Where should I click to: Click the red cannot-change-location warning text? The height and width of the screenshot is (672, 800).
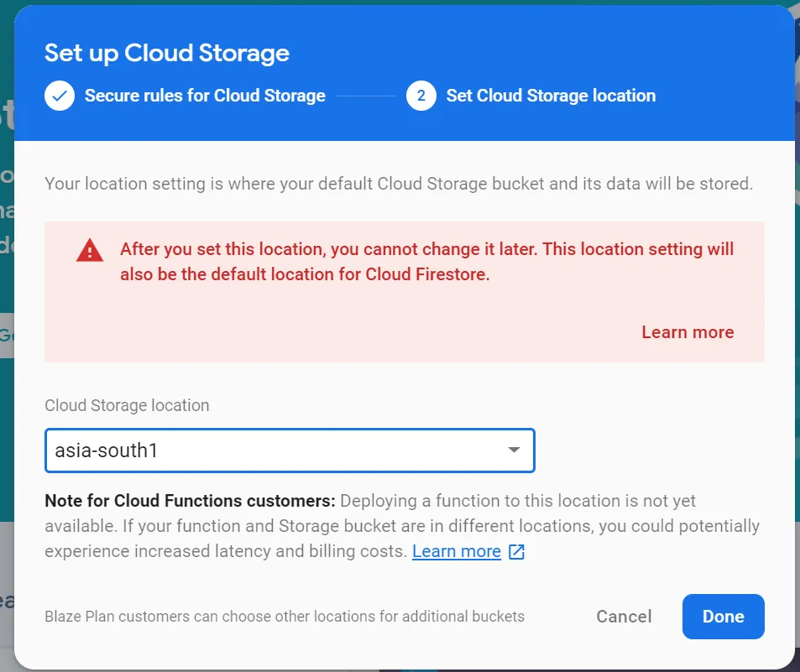click(x=426, y=261)
